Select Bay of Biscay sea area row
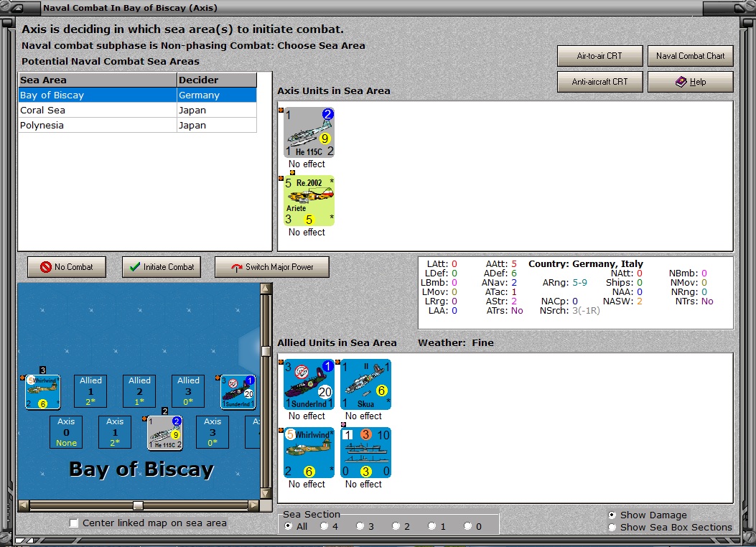This screenshot has width=756, height=547. pos(137,95)
